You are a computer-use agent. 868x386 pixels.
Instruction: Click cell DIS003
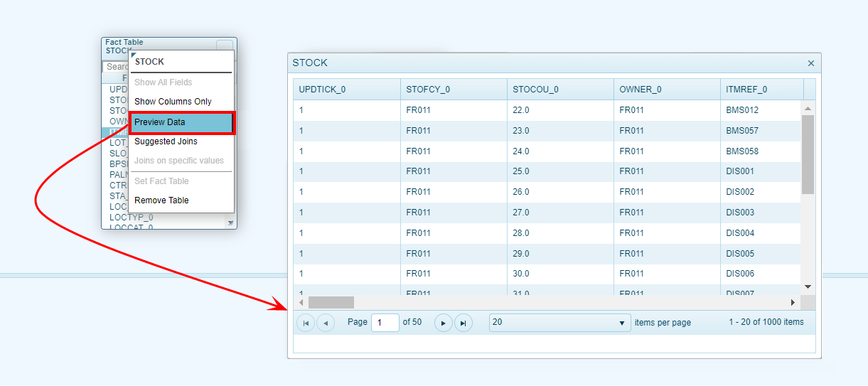click(761, 213)
